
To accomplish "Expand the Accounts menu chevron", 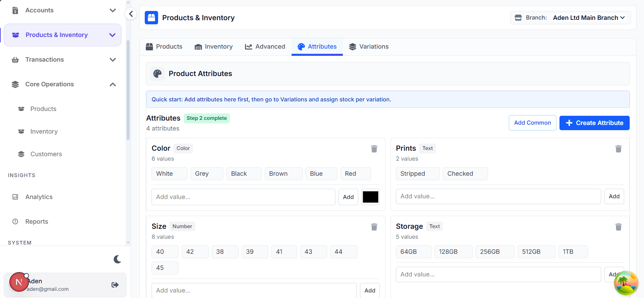I will click(x=113, y=10).
